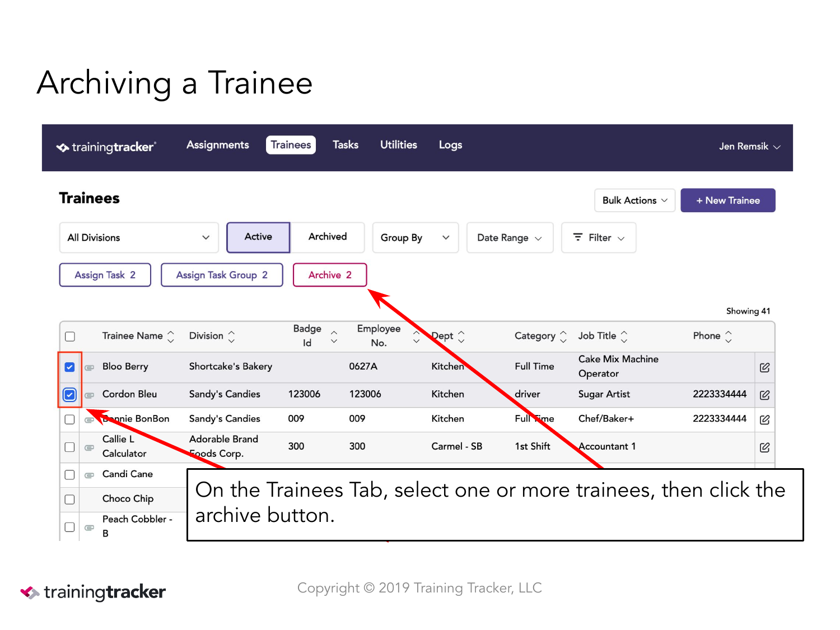840x630 pixels.
Task: Open the Utilities menu
Action: [x=399, y=145]
